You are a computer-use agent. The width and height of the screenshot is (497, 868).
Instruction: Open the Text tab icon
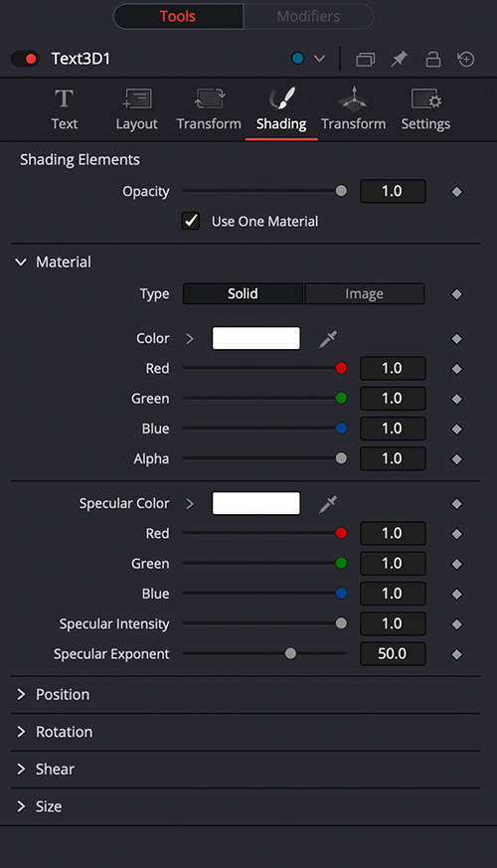pyautogui.click(x=65, y=99)
